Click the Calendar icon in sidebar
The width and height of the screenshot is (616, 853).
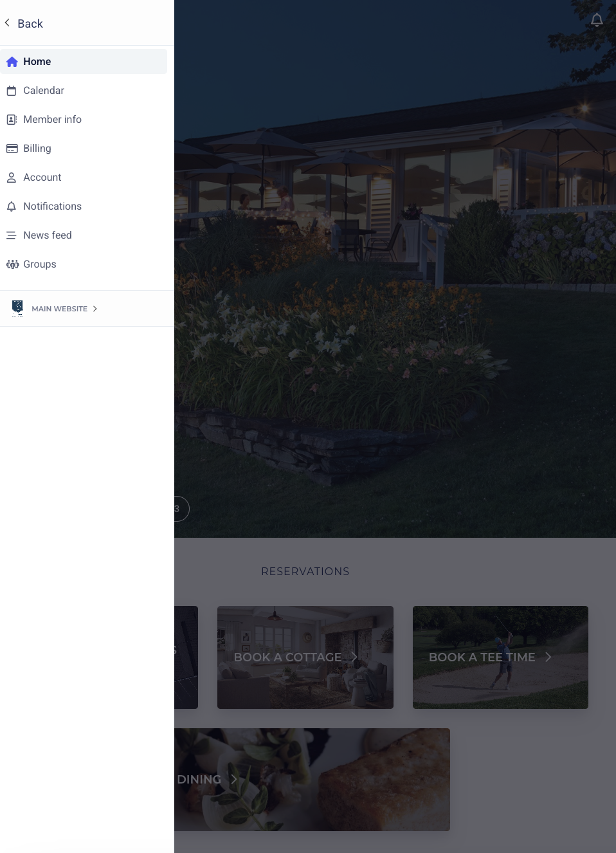[x=12, y=91]
